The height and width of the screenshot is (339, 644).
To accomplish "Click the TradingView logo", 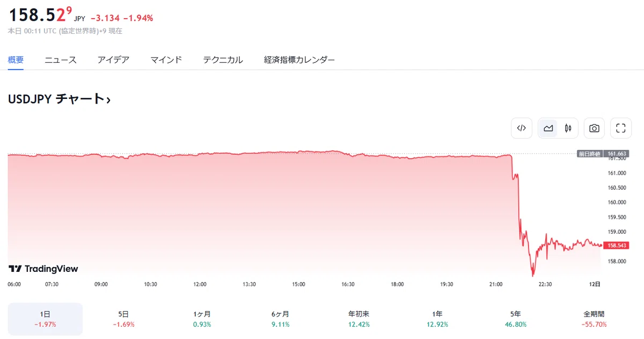I will (43, 269).
